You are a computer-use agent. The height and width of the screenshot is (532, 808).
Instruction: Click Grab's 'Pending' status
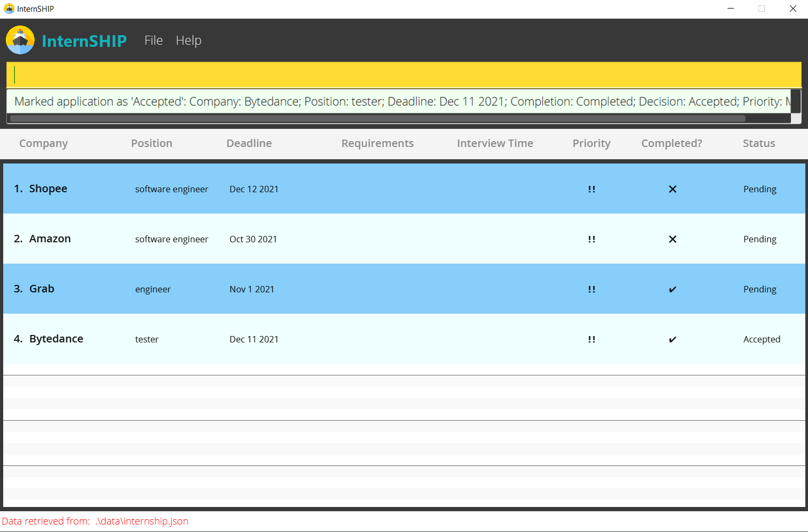(x=760, y=289)
